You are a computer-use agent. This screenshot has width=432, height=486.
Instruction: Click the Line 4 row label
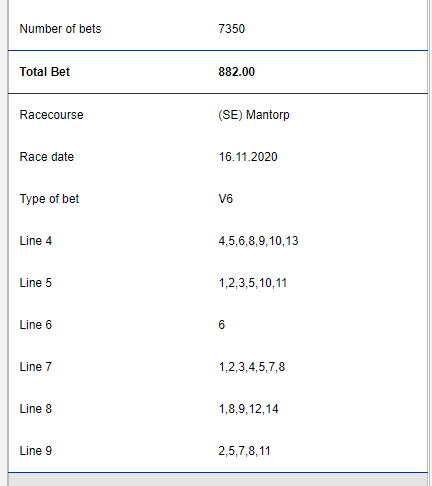[x=36, y=241]
